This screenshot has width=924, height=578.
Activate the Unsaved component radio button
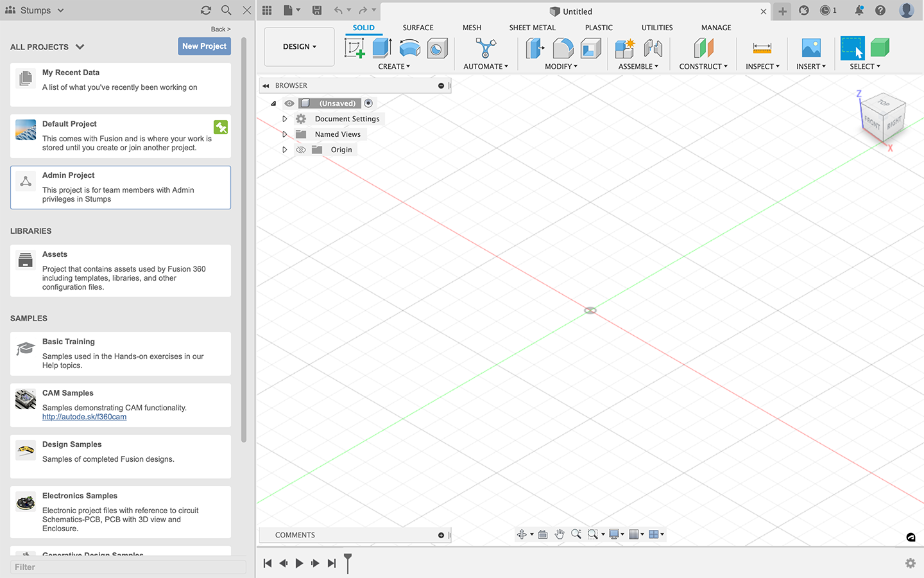(x=368, y=103)
